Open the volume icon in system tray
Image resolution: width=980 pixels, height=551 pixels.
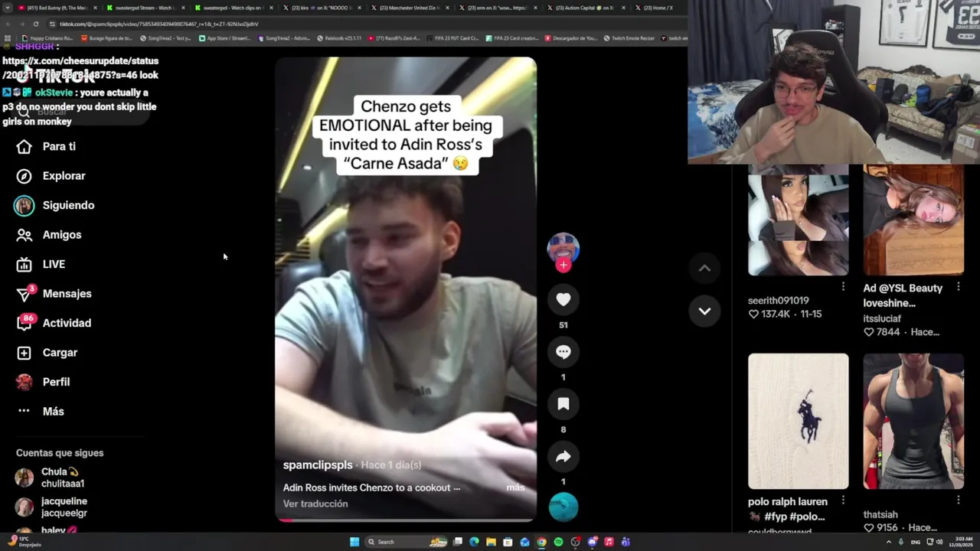point(940,542)
